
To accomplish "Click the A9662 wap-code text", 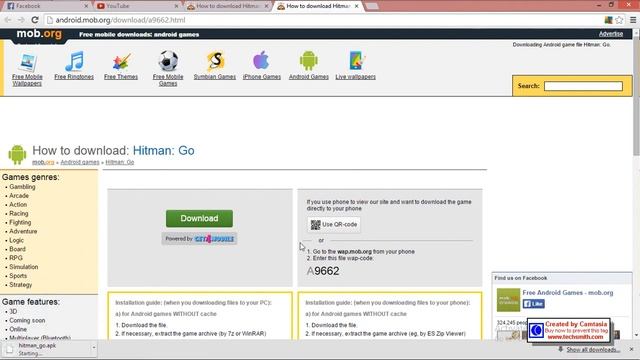I will (x=323, y=271).
